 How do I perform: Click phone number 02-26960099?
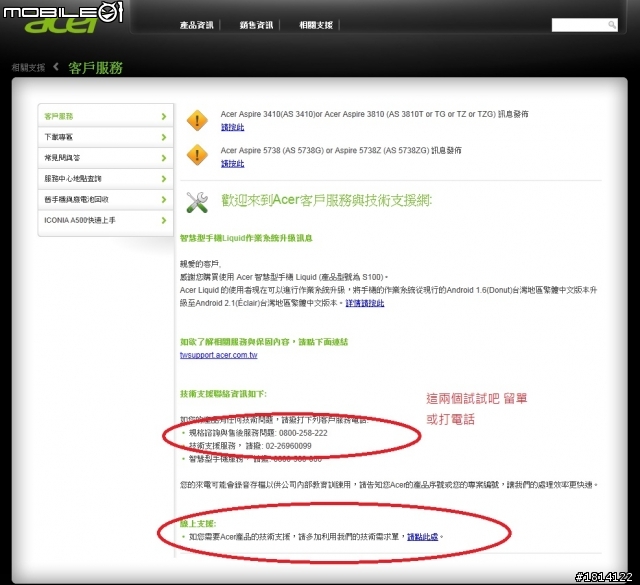click(289, 446)
